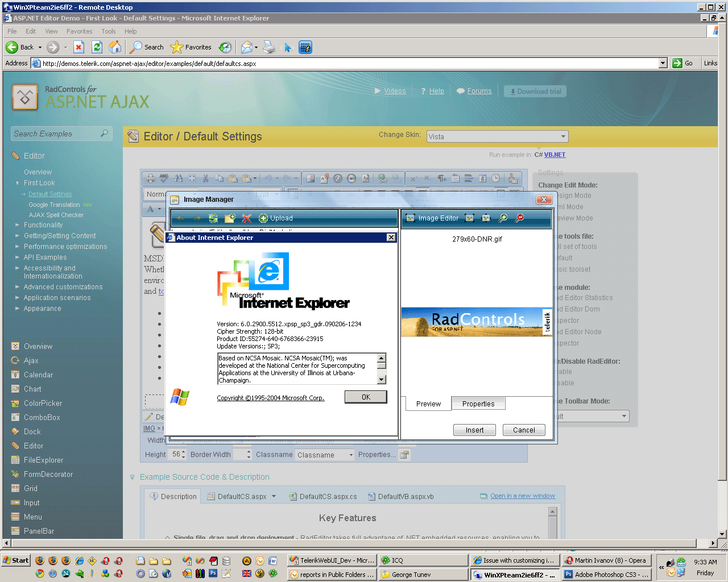Click the Insert button
728x582 pixels.
[474, 430]
